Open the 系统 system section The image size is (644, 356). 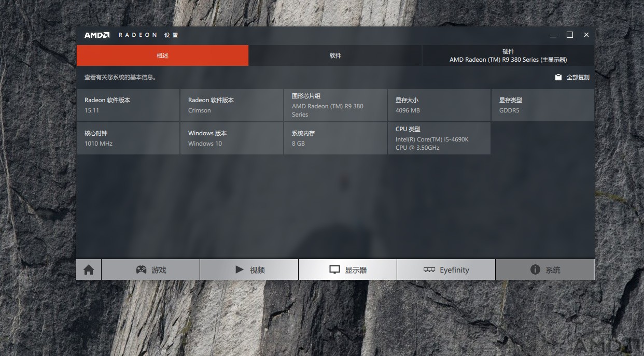pyautogui.click(x=545, y=269)
